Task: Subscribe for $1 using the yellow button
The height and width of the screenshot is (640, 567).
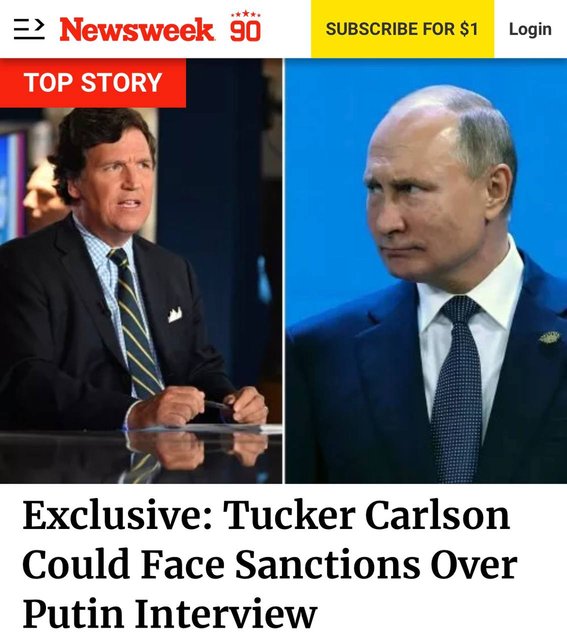Action: [x=402, y=29]
